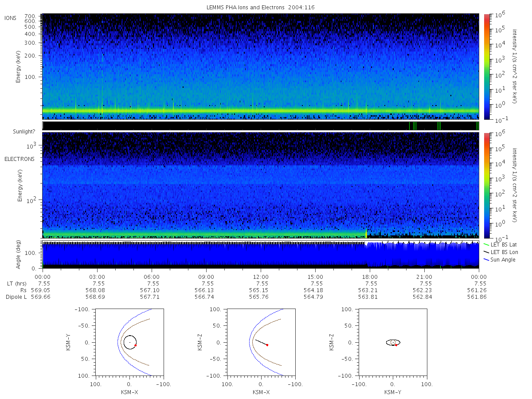Click the plot title 'LEMMS PHA Ions and Electrons 2004:116'
Screen dimensions: 532x399
tap(261, 8)
